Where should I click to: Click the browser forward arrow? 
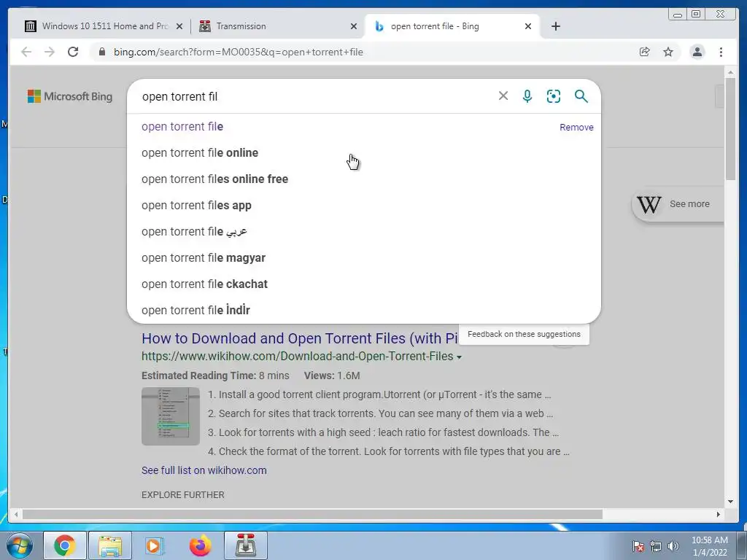(x=50, y=52)
